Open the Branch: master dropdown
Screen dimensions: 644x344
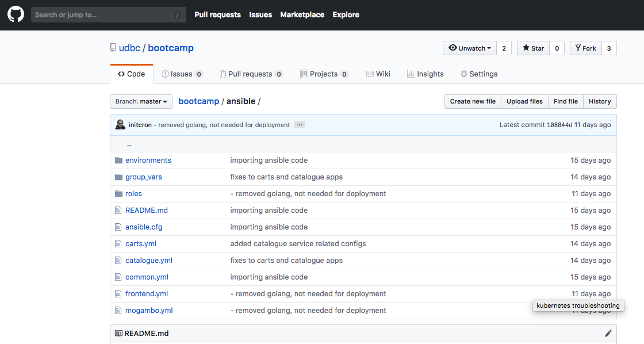141,101
